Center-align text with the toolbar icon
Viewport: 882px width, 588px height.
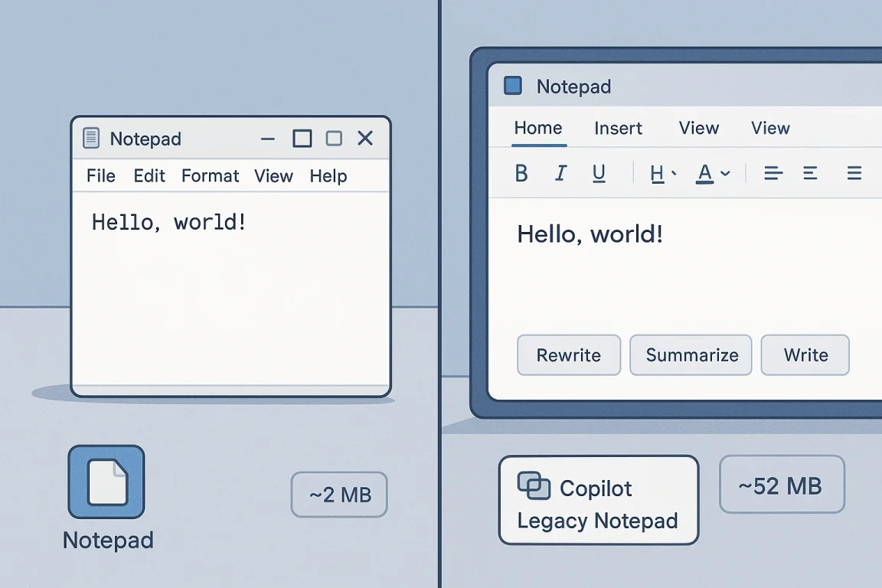coord(810,173)
